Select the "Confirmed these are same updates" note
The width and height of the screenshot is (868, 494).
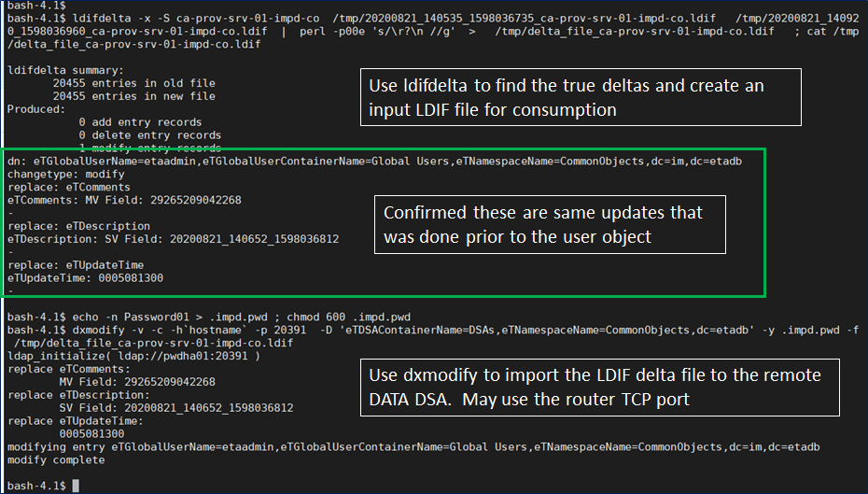(550, 224)
